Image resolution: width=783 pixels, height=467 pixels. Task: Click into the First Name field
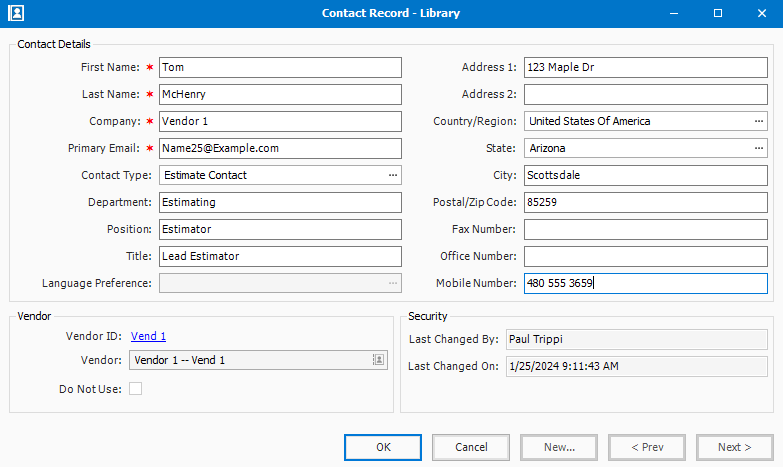tap(279, 67)
